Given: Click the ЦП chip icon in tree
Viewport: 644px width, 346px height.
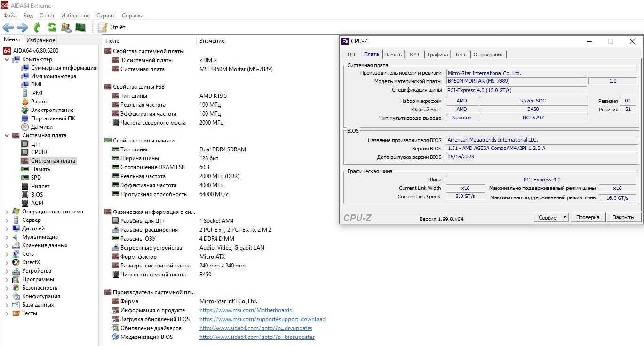Looking at the screenshot, I should (x=25, y=144).
